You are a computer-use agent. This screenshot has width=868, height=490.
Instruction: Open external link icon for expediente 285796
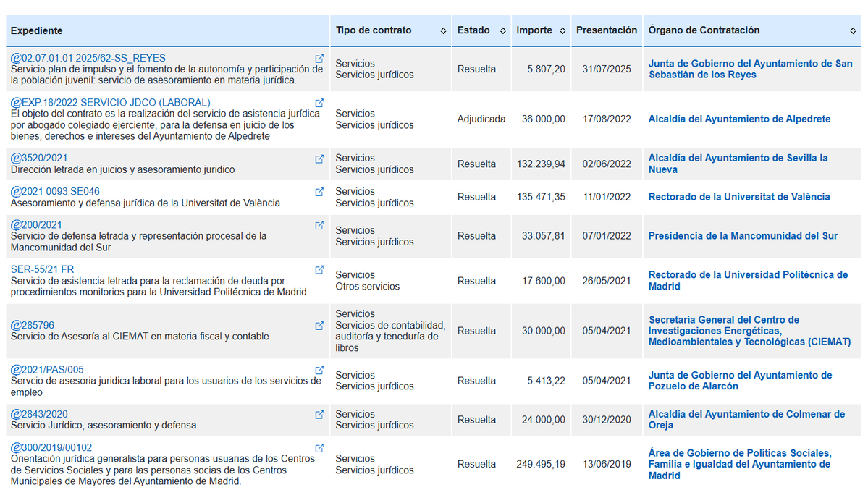pos(319,326)
